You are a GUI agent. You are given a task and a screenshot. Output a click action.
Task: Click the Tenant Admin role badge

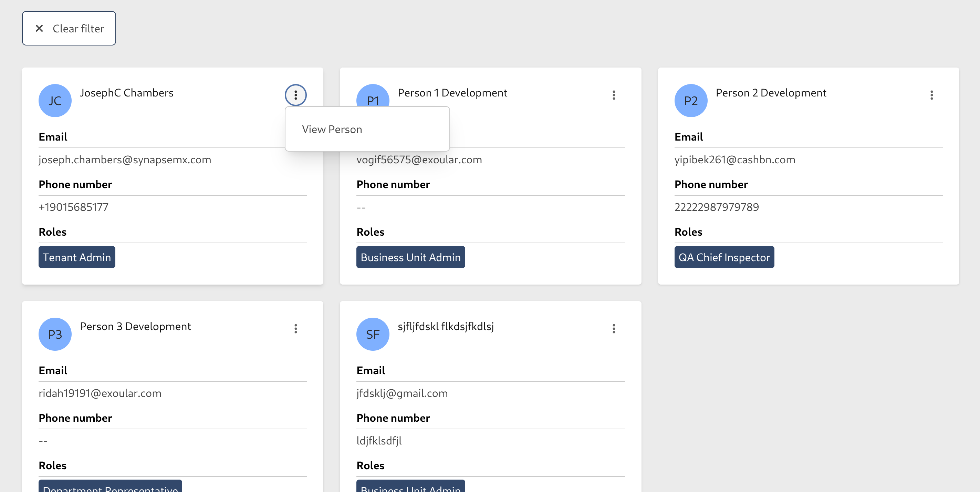tap(76, 257)
